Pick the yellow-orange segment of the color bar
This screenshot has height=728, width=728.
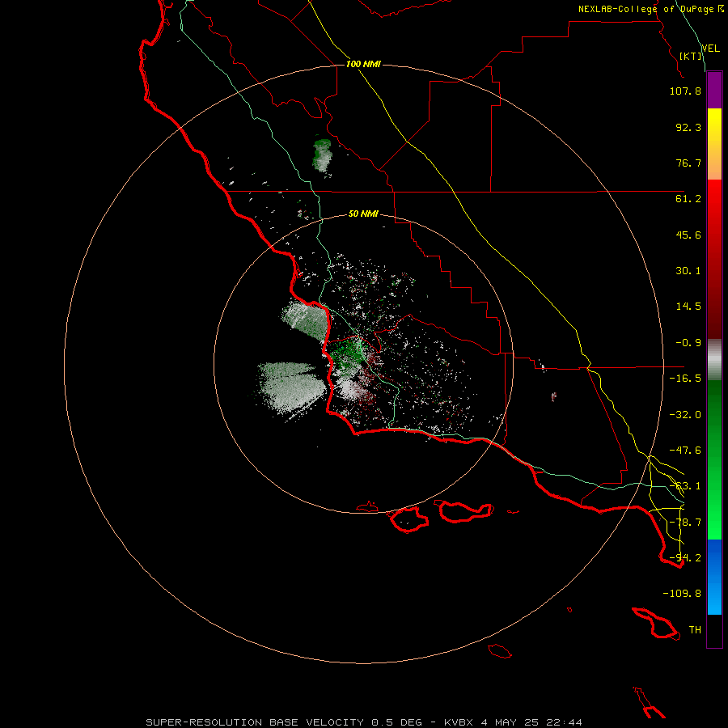click(x=714, y=144)
